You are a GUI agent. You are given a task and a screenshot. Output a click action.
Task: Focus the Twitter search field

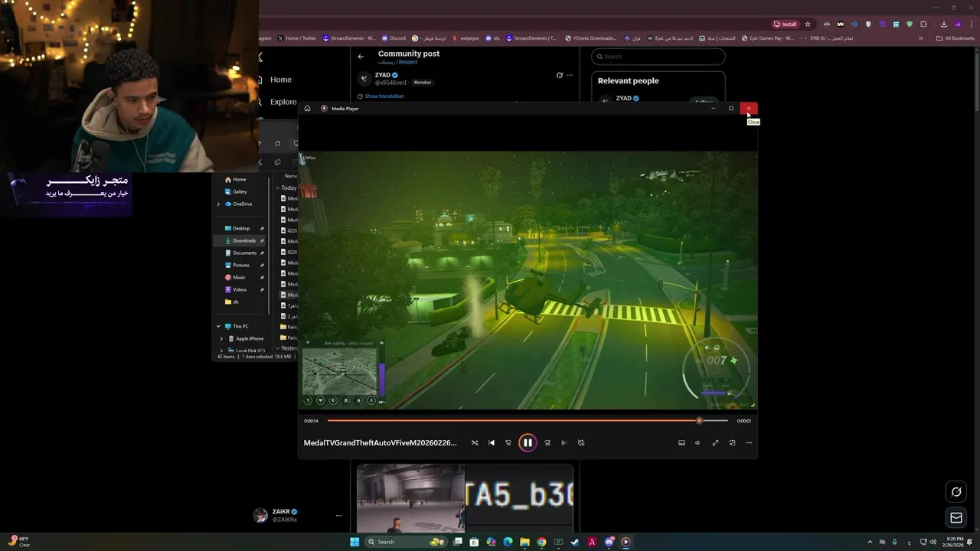[x=658, y=57]
